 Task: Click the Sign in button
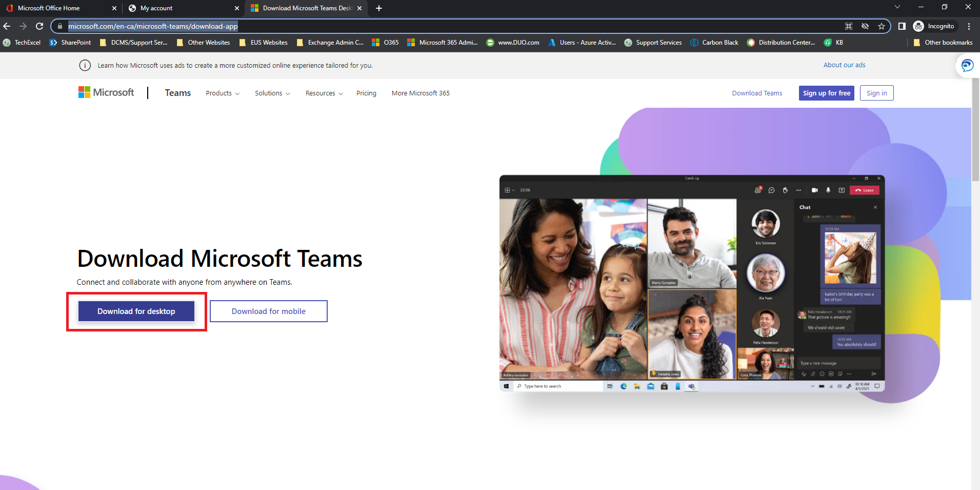(876, 93)
